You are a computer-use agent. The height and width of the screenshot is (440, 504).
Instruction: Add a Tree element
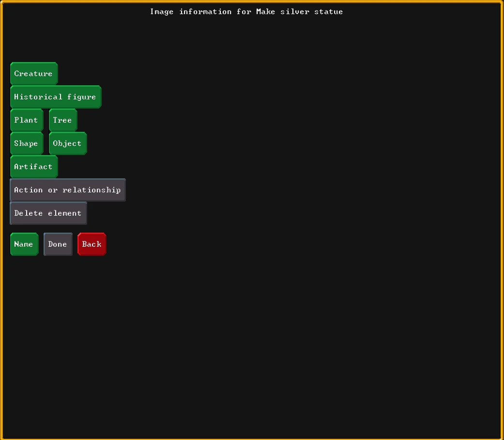pos(63,120)
